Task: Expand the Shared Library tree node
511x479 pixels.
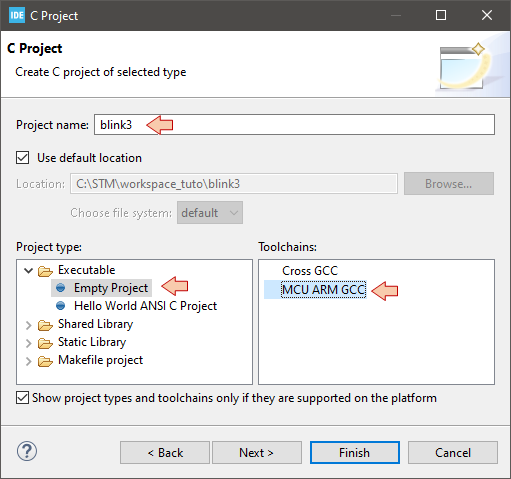Action: click(x=29, y=325)
